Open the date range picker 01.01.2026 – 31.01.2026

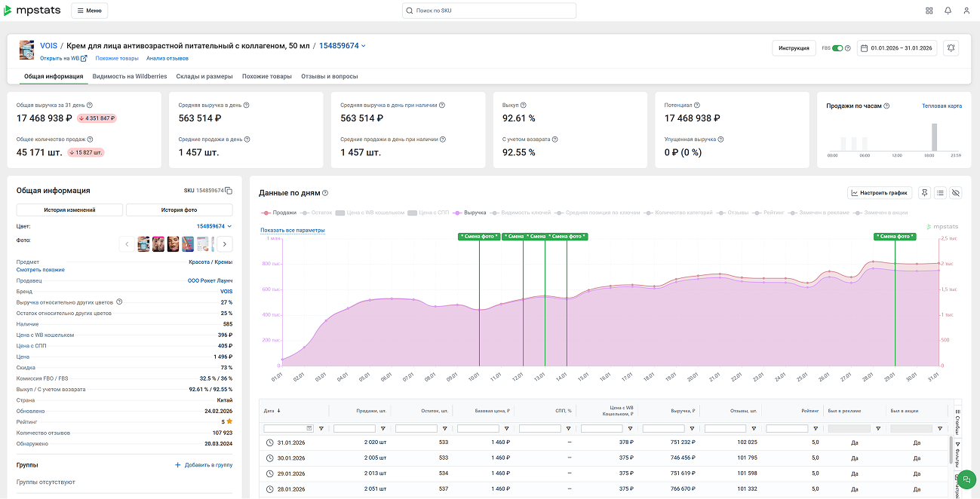point(897,48)
